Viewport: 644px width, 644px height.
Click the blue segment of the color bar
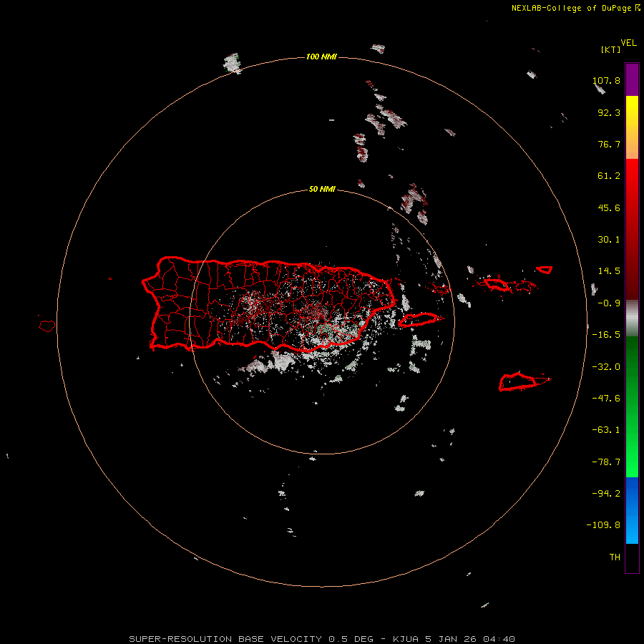(x=632, y=510)
